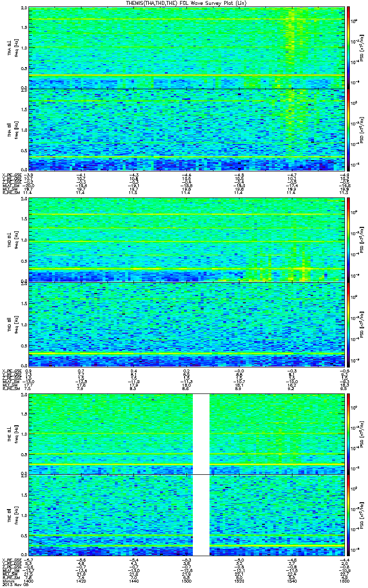
Task: Click the 'THE BL freq [Hz]' axis label
Action: click(12, 434)
